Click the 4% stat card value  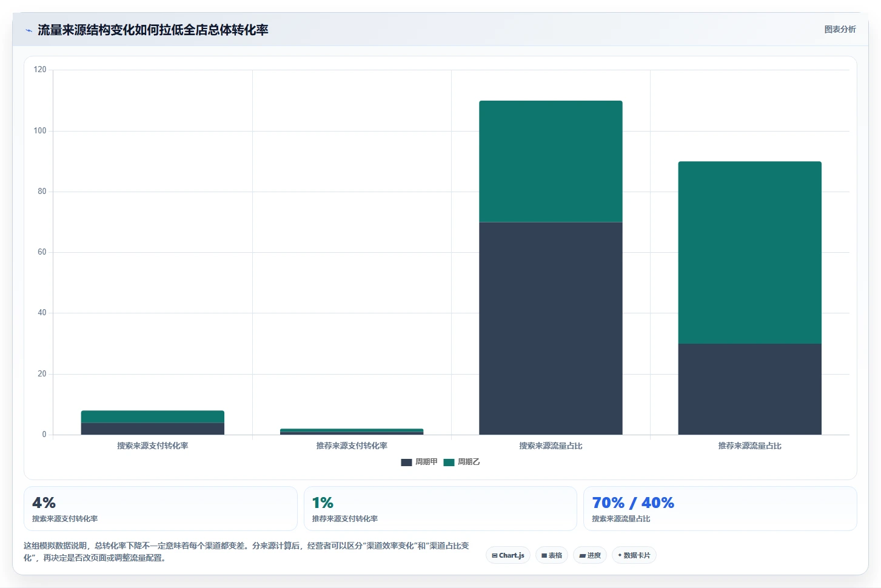pos(44,503)
